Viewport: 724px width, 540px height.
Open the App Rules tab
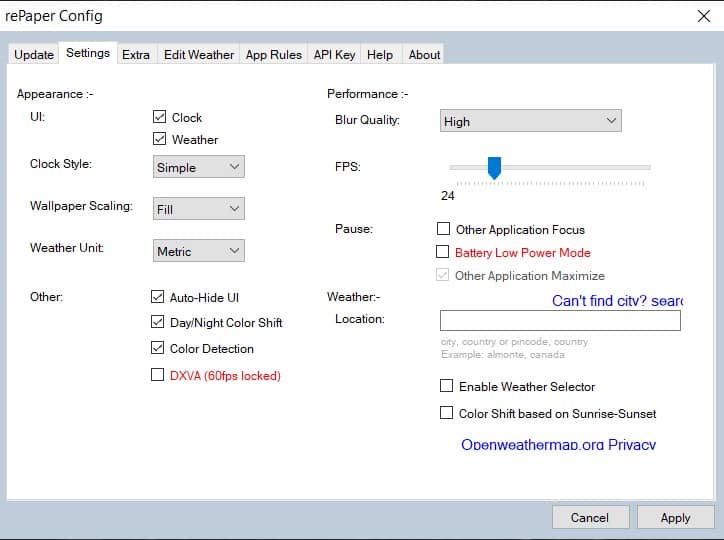273,54
